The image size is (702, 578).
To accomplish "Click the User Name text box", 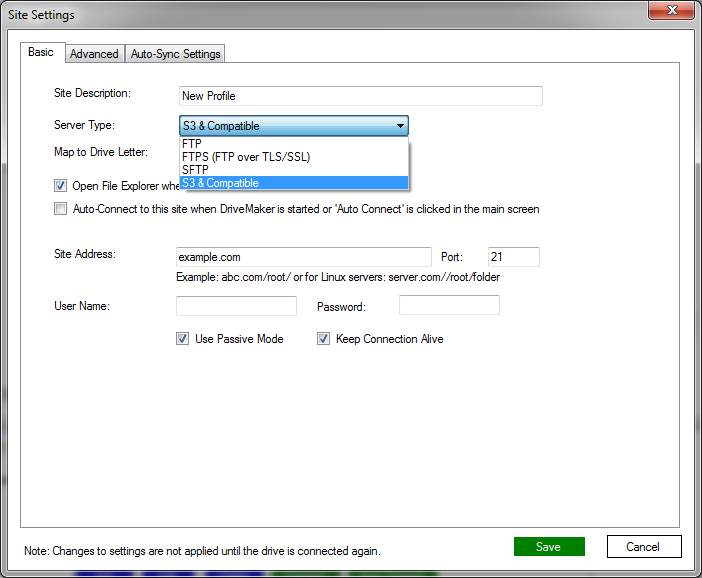I will tap(236, 306).
